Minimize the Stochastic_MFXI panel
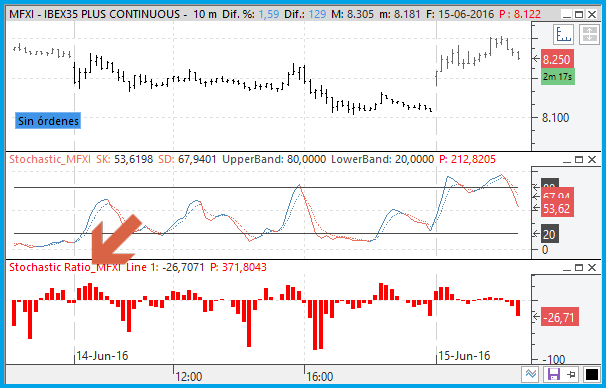The image size is (606, 388). (x=567, y=160)
